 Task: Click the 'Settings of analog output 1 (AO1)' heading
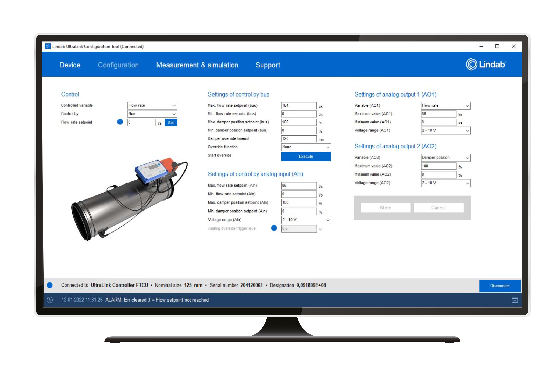395,95
